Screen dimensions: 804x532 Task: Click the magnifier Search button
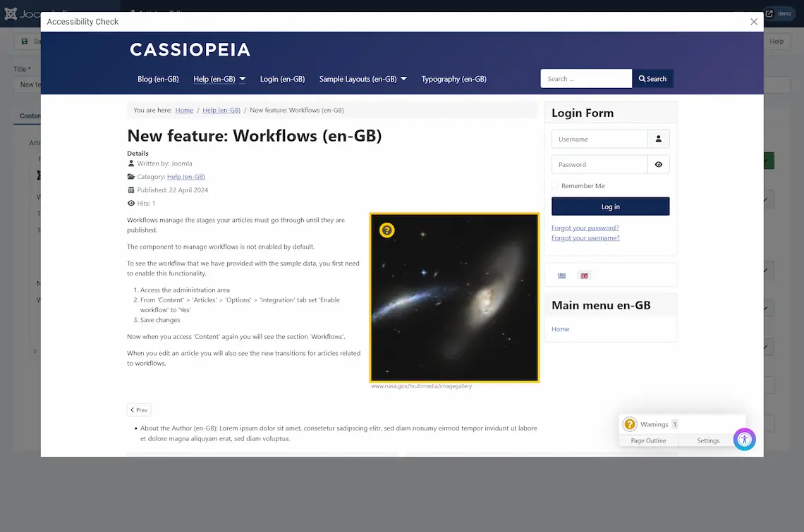pos(652,79)
